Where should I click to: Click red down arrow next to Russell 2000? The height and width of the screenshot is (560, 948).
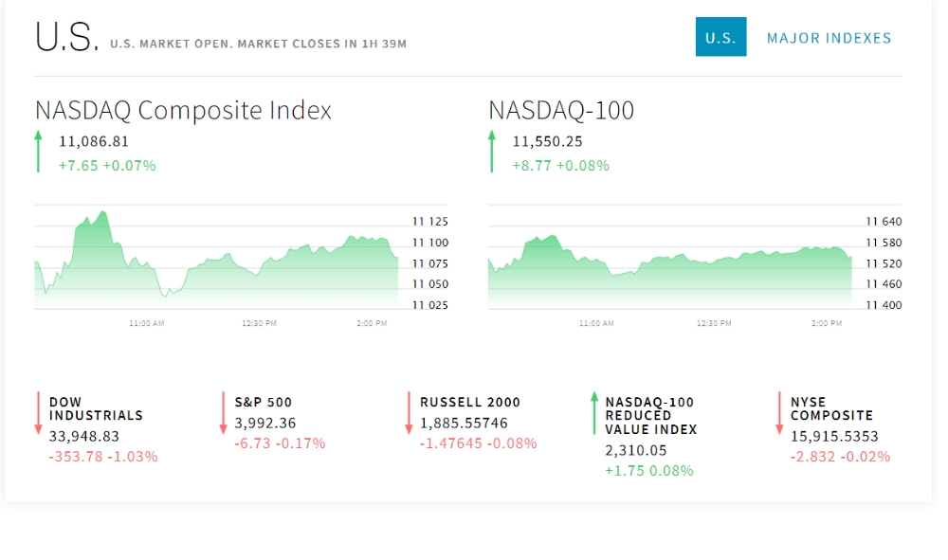point(409,412)
